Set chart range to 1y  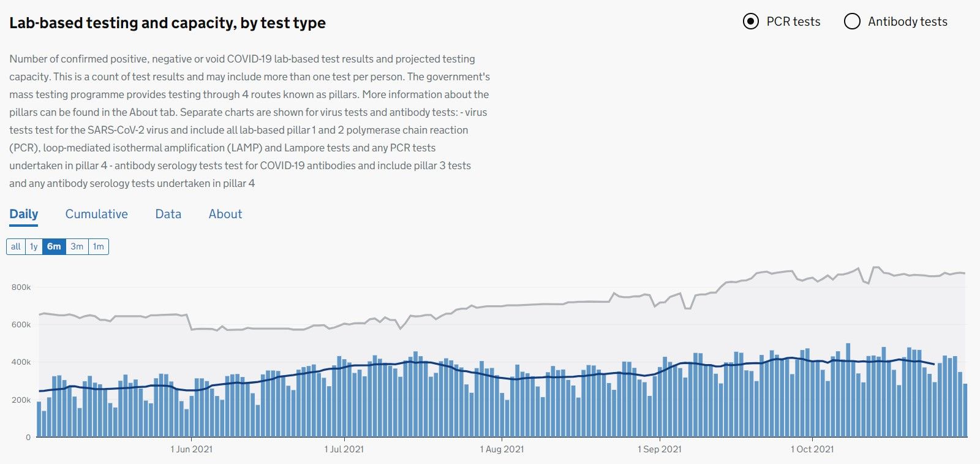[x=34, y=246]
